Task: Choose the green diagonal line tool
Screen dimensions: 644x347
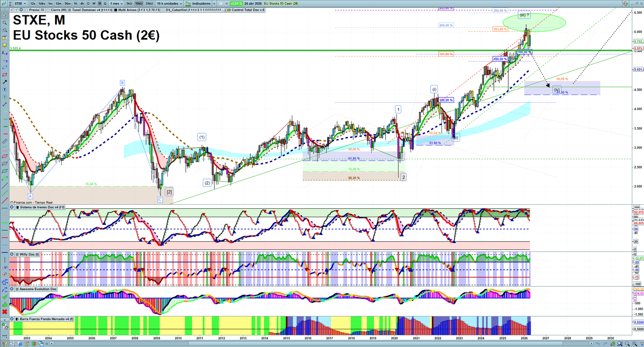Action: [x=5, y=193]
